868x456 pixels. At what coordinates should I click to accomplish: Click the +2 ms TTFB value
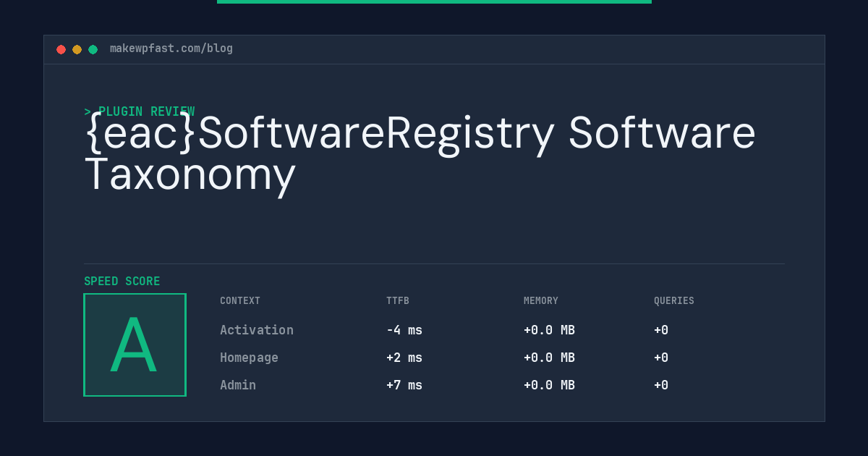pyautogui.click(x=404, y=358)
